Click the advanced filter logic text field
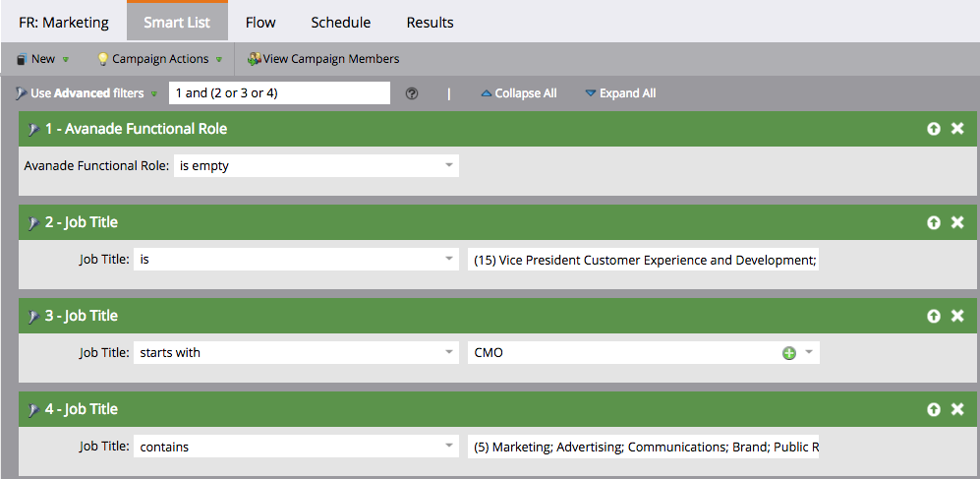 pos(279,93)
